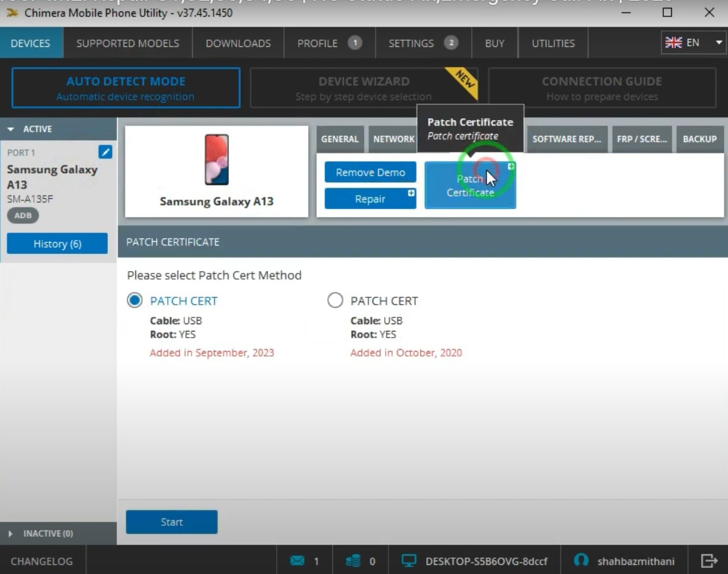
Task: Open the language dropdown arrow
Action: (x=719, y=43)
